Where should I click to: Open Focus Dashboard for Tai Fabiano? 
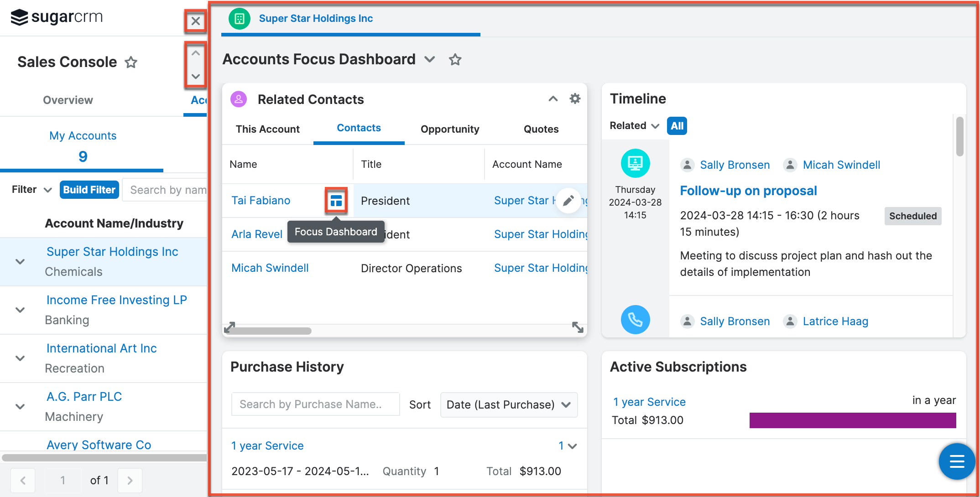pyautogui.click(x=336, y=201)
